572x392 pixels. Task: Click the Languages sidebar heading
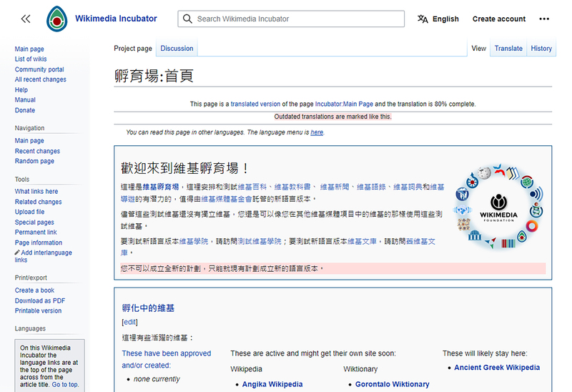(x=30, y=328)
